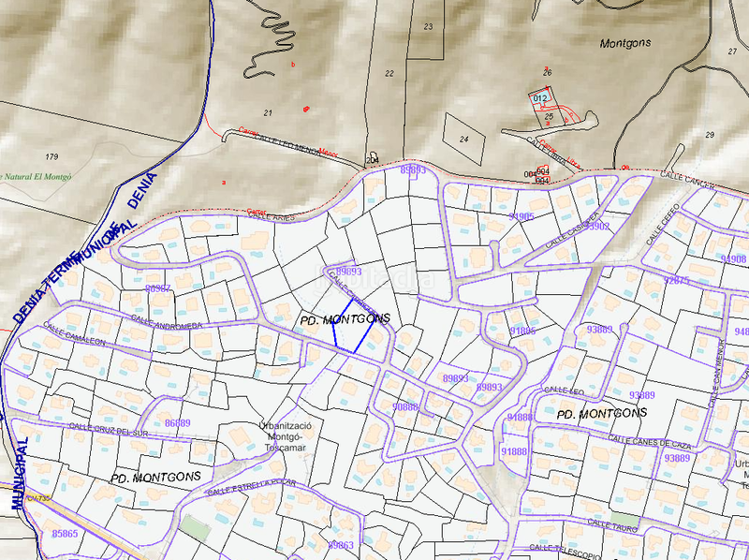Select the CALLE LEO street label
The width and height of the screenshot is (749, 560).
pos(565,390)
